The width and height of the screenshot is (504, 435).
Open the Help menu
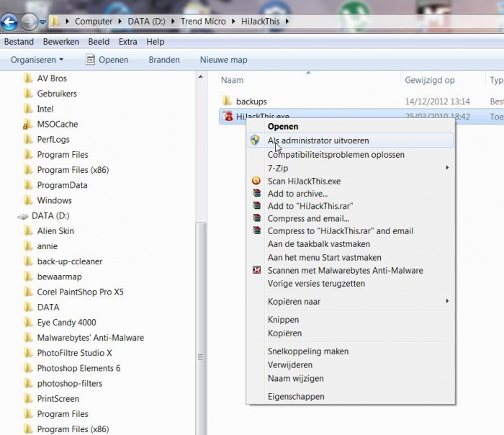[x=156, y=42]
